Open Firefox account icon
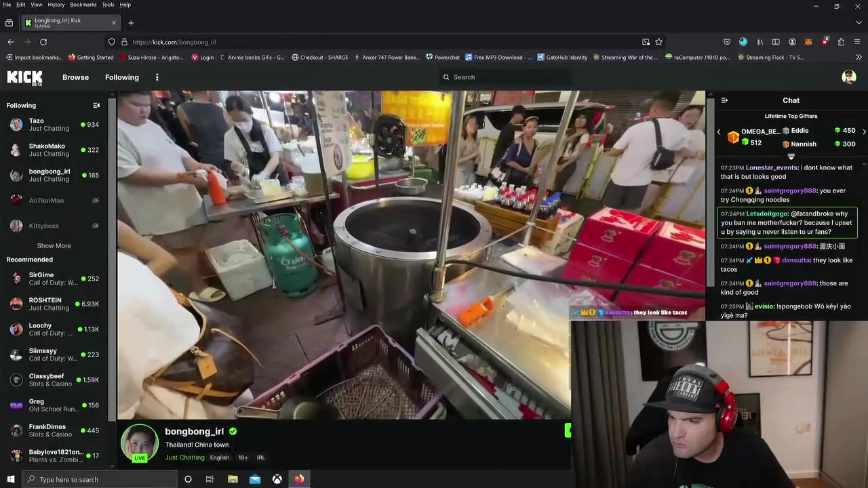868x488 pixels. pyautogui.click(x=792, y=42)
